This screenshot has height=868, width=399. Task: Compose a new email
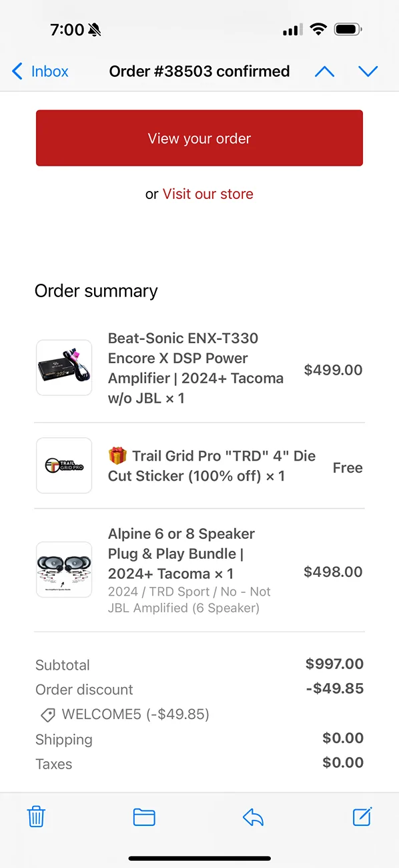click(362, 817)
